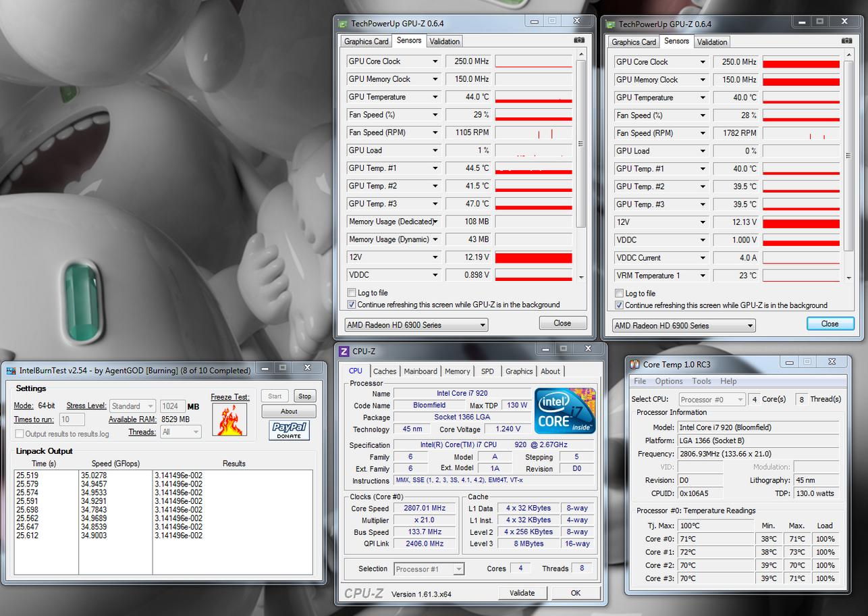Open Tools menu in Core Temp

point(701,381)
